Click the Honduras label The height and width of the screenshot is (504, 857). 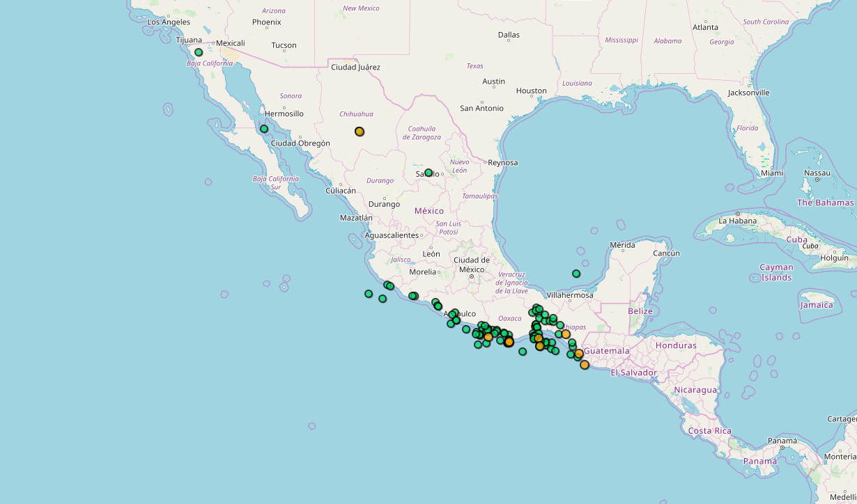point(676,346)
